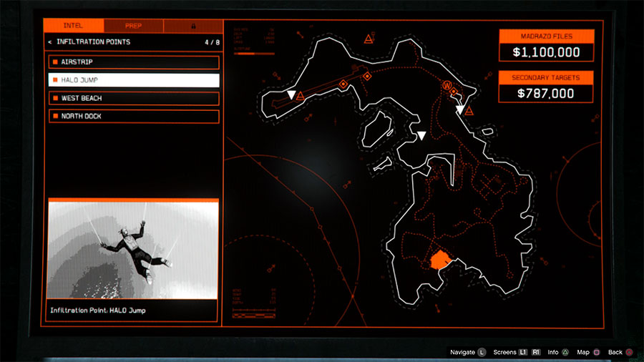This screenshot has width=644, height=362.
Task: Click the SECONDARY TARGETS value panel
Action: [546, 86]
